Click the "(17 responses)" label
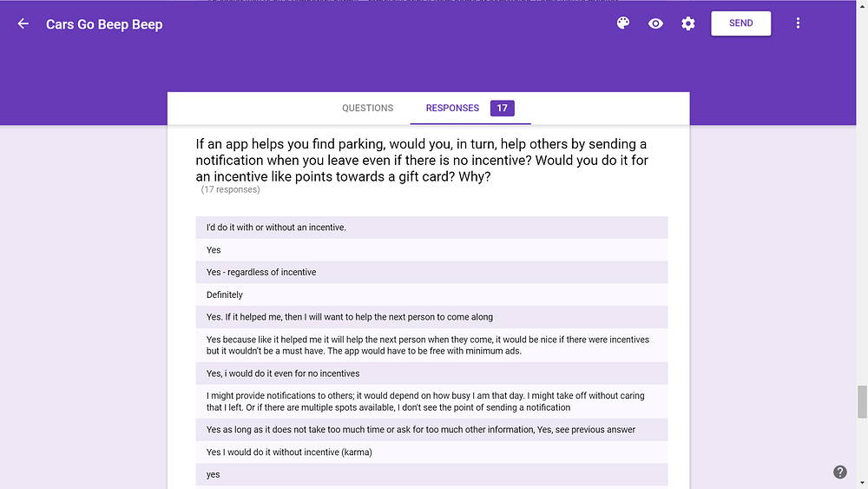Image resolution: width=868 pixels, height=489 pixels. tap(230, 189)
